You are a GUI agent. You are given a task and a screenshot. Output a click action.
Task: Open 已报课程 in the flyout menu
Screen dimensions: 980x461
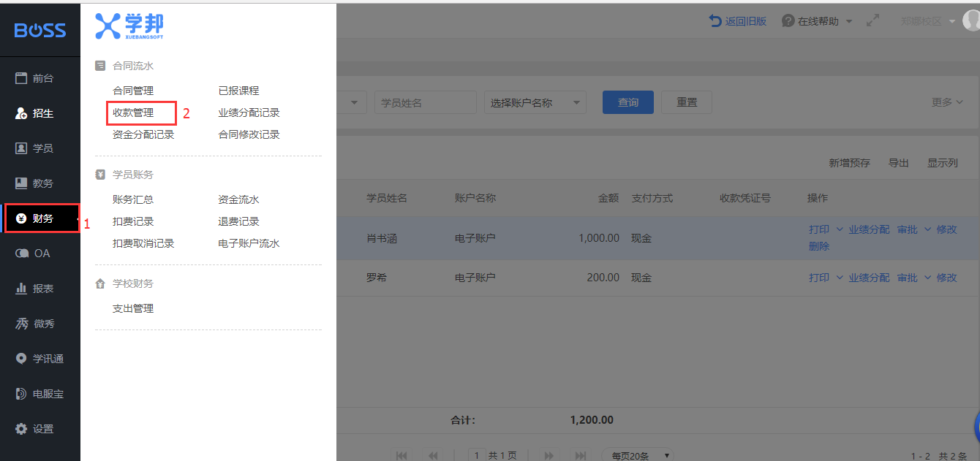click(238, 91)
